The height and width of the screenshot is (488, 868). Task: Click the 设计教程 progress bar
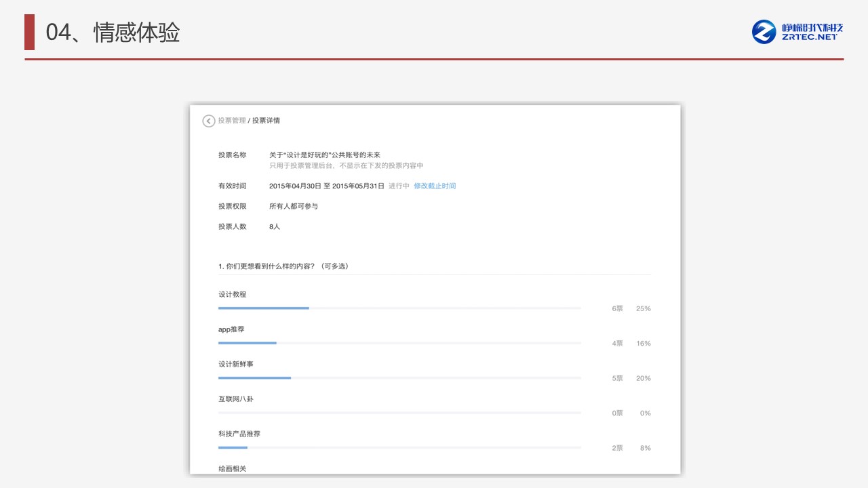click(x=399, y=308)
